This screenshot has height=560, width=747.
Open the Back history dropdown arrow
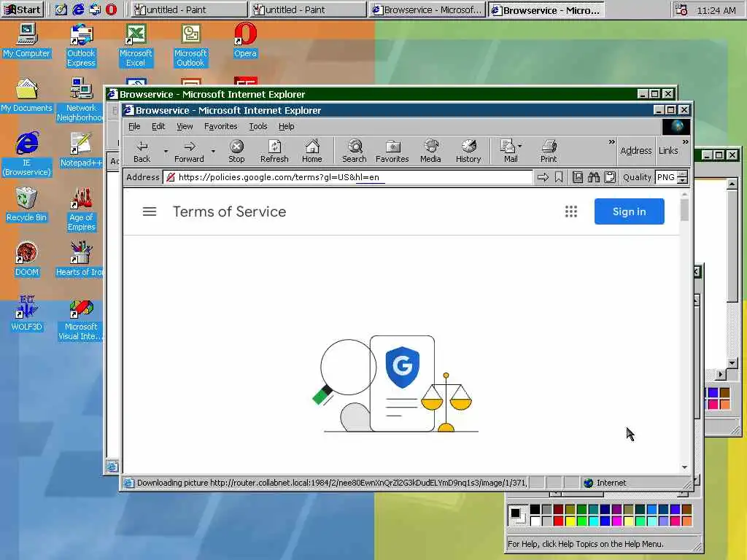tap(166, 152)
